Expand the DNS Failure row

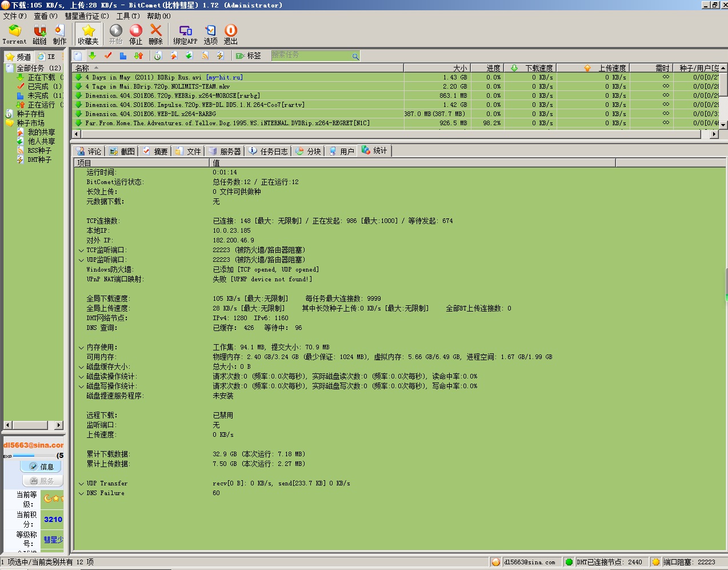(x=81, y=493)
